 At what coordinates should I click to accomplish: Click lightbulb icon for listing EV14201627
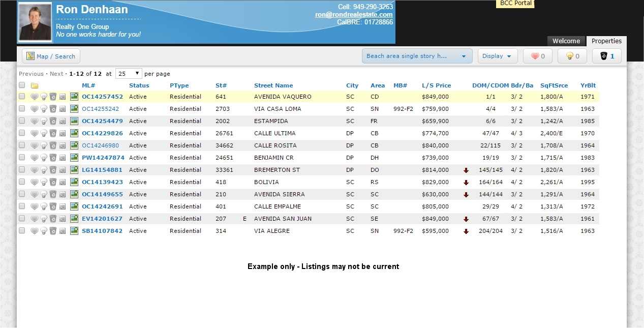point(44,219)
